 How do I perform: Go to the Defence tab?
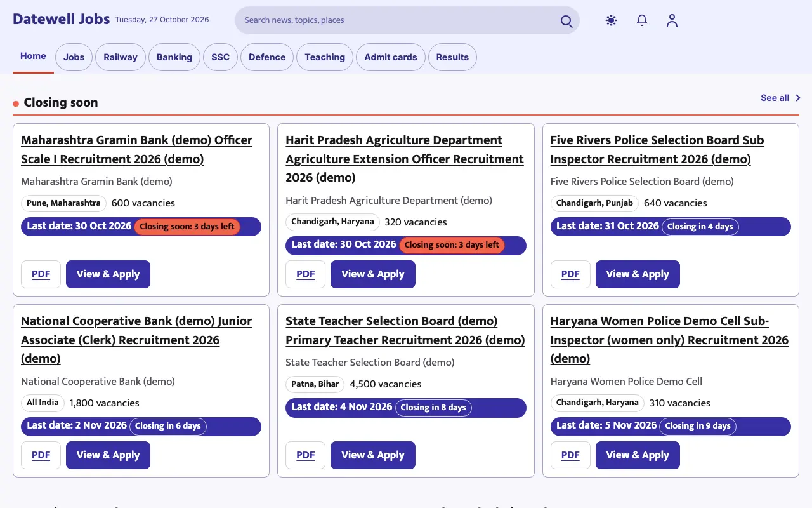click(267, 57)
